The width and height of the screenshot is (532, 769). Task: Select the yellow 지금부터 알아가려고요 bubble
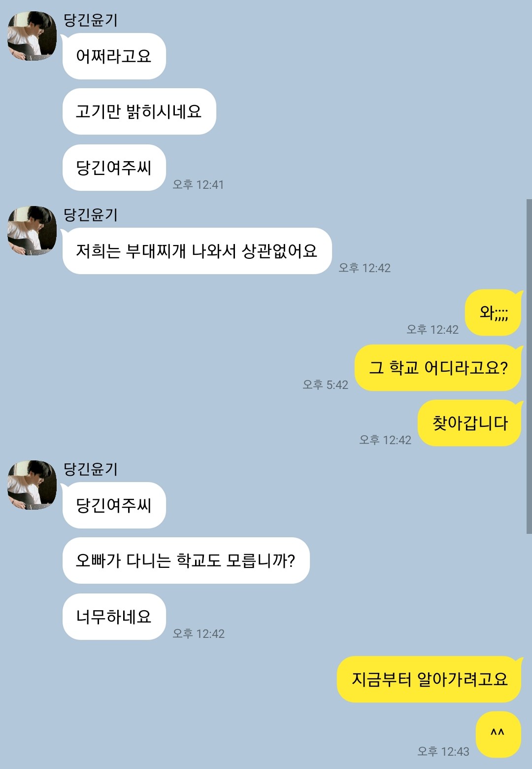coord(429,679)
